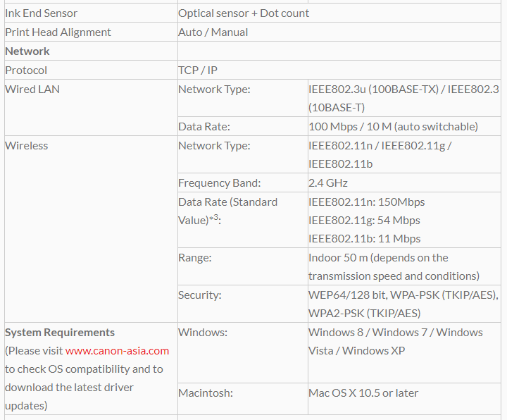
Task: Click the Wired LAN row label
Action: pos(32,89)
